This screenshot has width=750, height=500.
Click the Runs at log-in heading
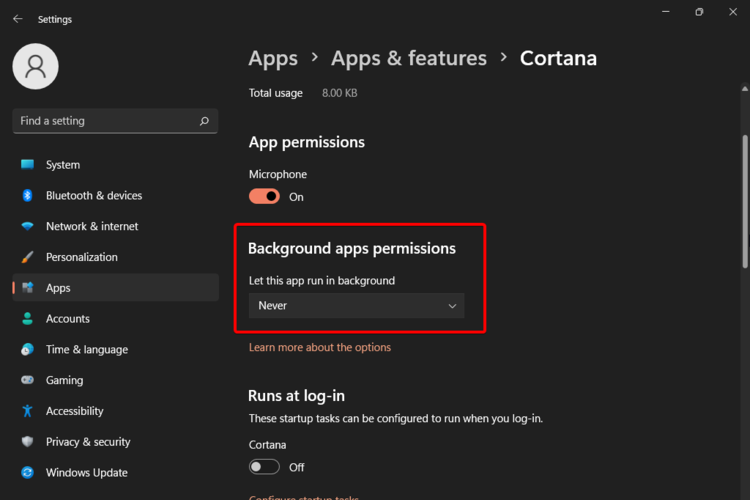tap(296, 396)
